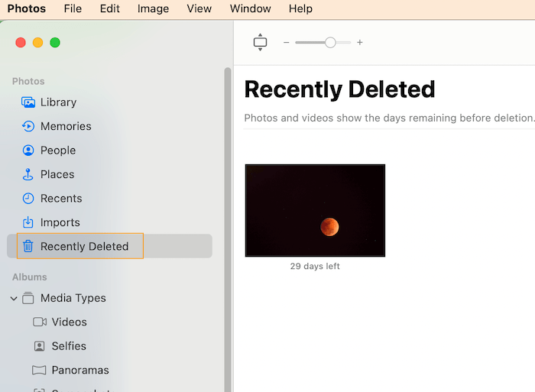Screen dimensions: 535x392
Task: Click the Recently Deleted trash icon
Action: click(28, 246)
